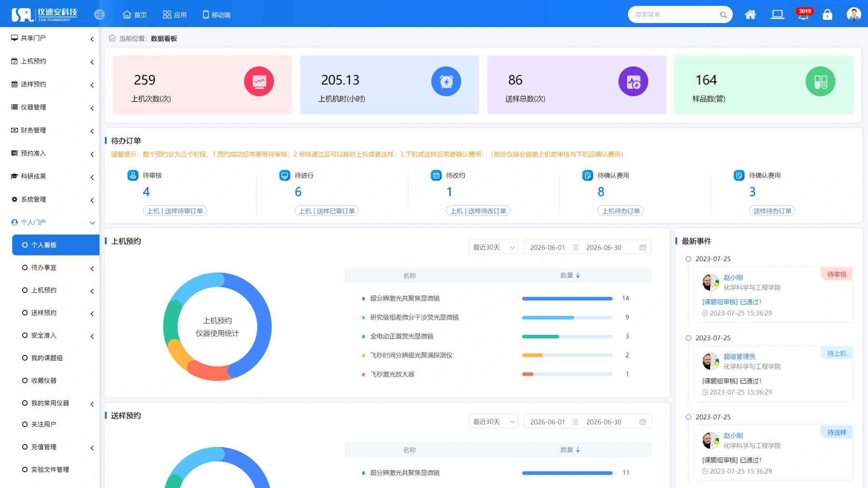Open 超级管理员 user link in events
868x488 pixels.
tap(739, 356)
